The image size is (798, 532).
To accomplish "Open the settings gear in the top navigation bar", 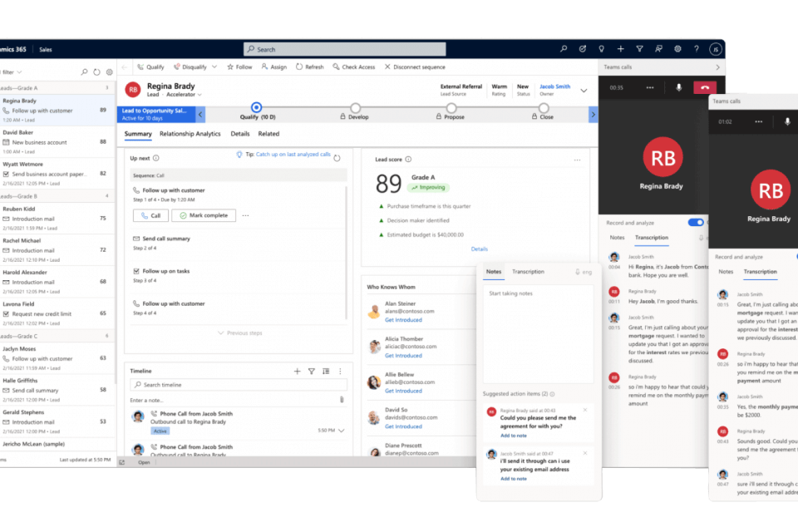I will [677, 49].
